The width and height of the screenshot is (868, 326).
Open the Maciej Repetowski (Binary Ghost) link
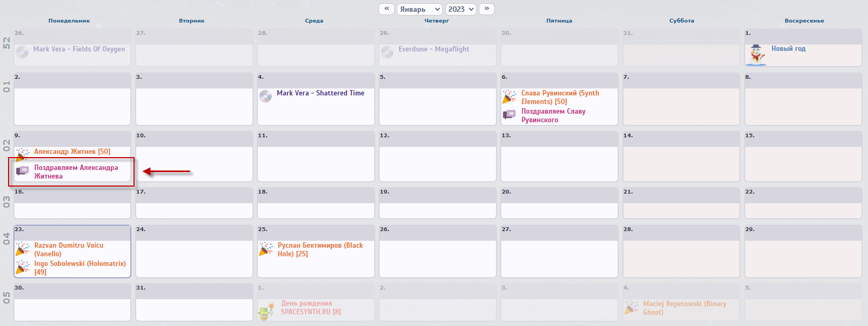[685, 308]
